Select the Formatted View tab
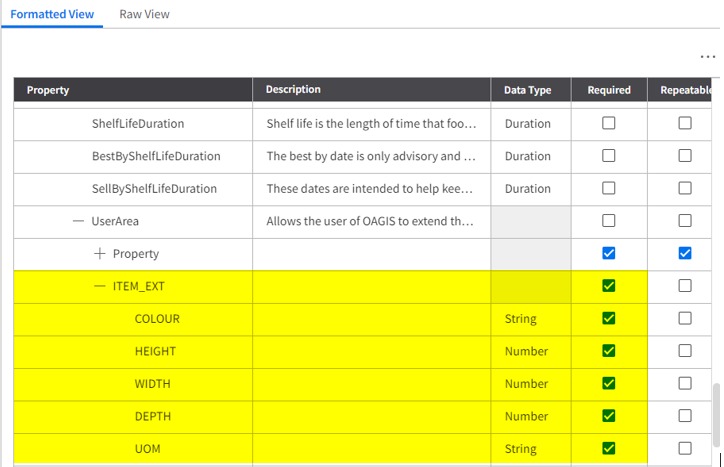Image resolution: width=724 pixels, height=467 pixels. coord(52,14)
